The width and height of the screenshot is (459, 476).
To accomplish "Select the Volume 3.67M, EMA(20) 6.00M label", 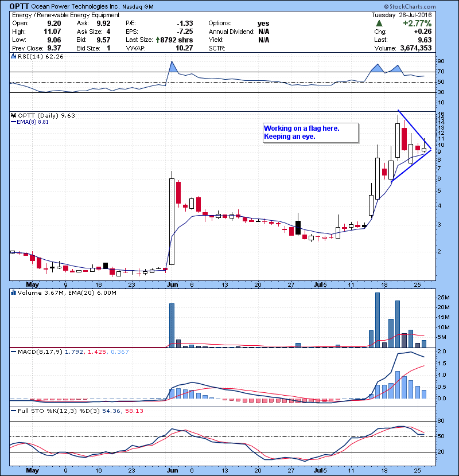I will (67, 293).
